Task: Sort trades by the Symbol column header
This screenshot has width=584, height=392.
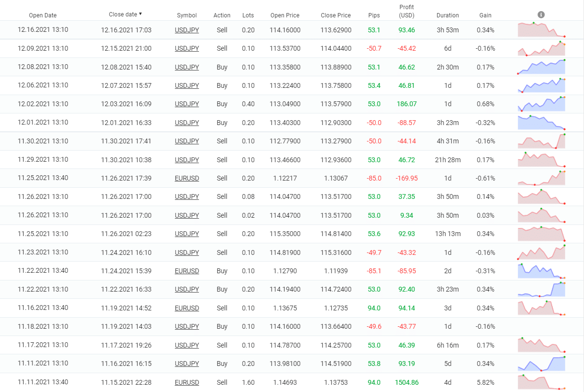Action: (186, 15)
